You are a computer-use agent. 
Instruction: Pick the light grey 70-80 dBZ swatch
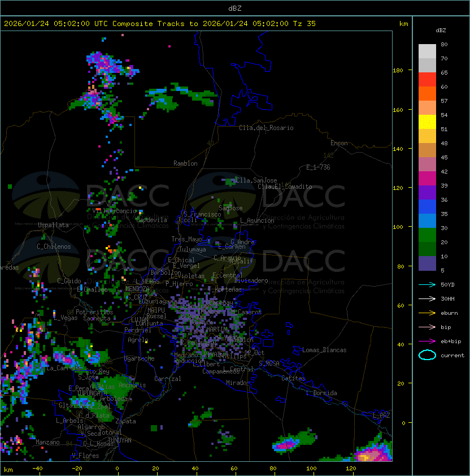coord(427,51)
